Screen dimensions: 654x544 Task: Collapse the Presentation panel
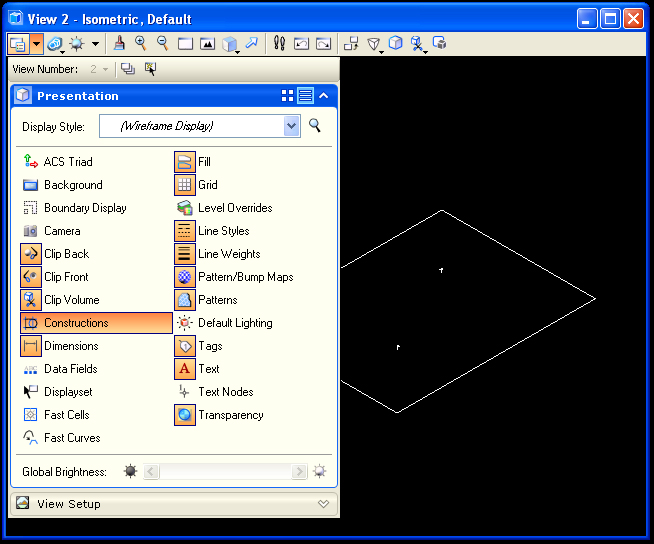coord(324,96)
